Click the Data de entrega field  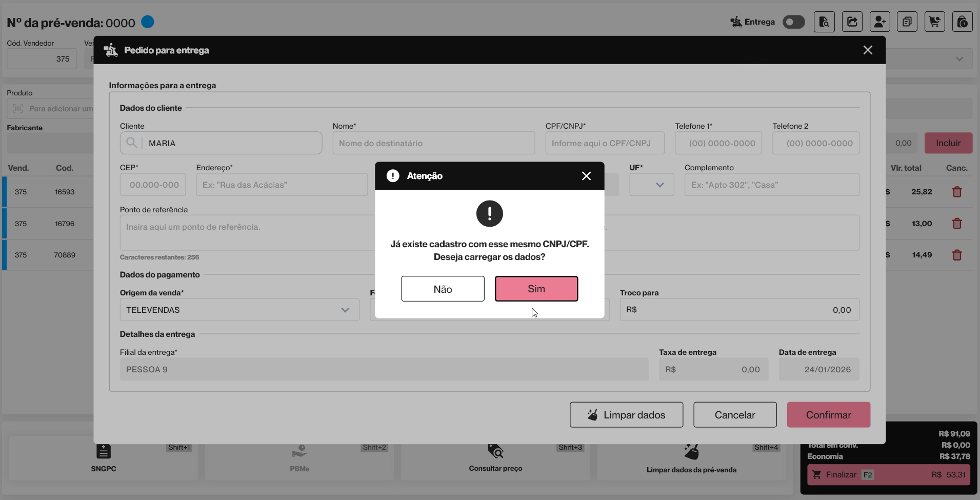coord(819,369)
